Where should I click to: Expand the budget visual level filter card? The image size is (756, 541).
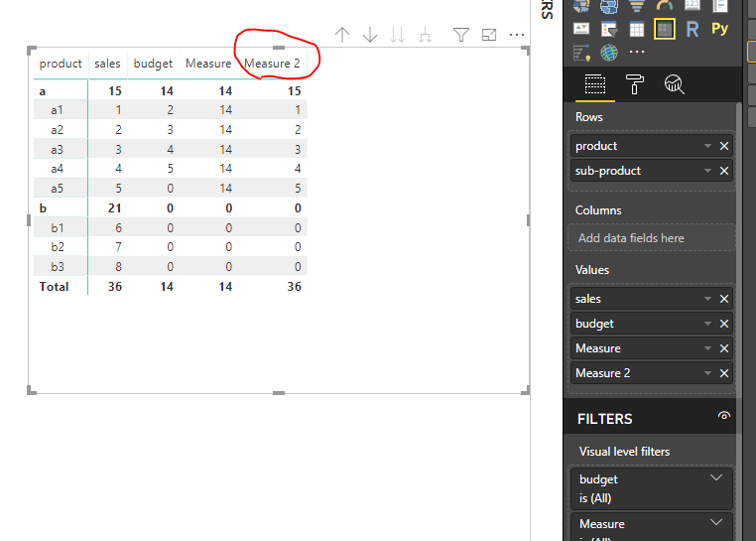[716, 477]
